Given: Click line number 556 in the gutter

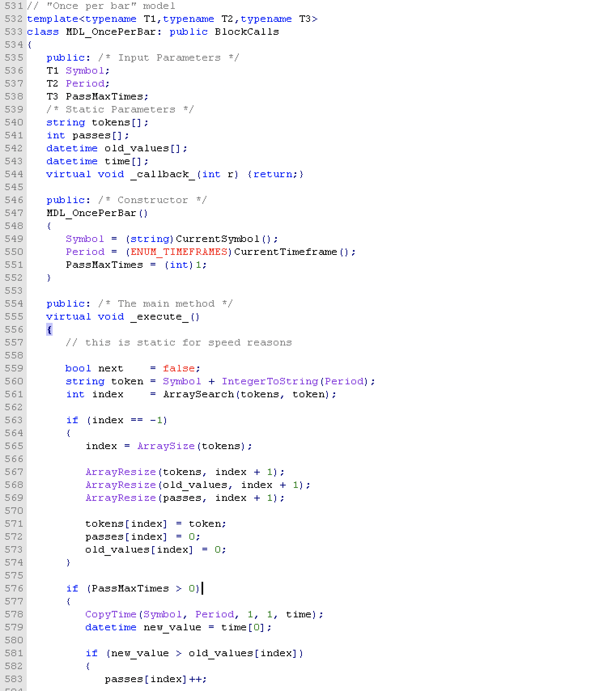Looking at the screenshot, I should tap(14, 330).
